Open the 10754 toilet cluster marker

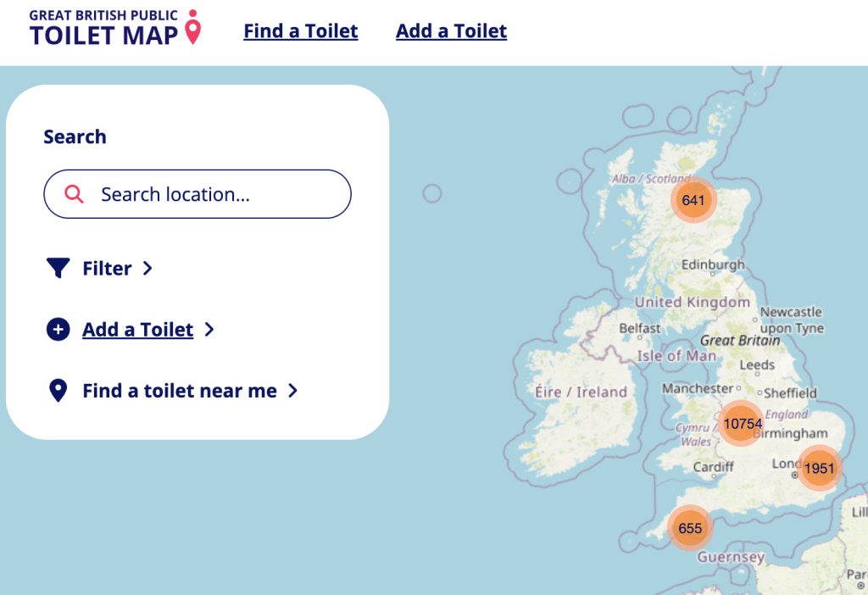[x=743, y=423]
